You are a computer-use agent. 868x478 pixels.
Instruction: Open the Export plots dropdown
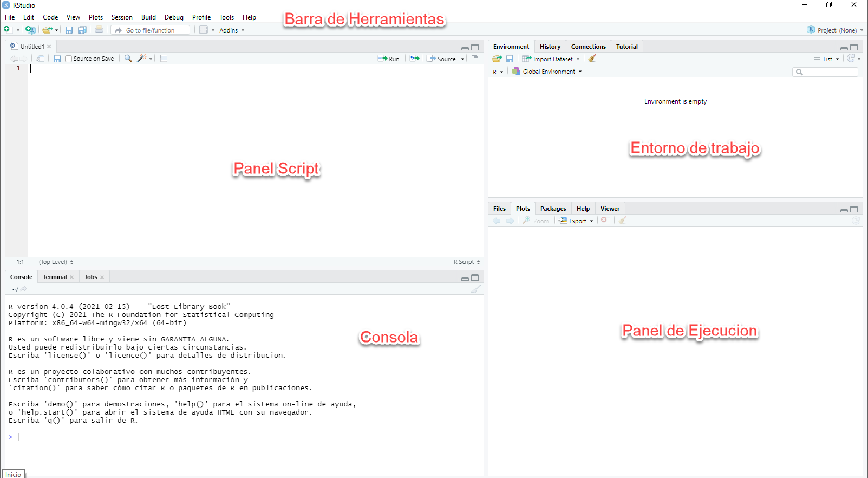point(576,221)
